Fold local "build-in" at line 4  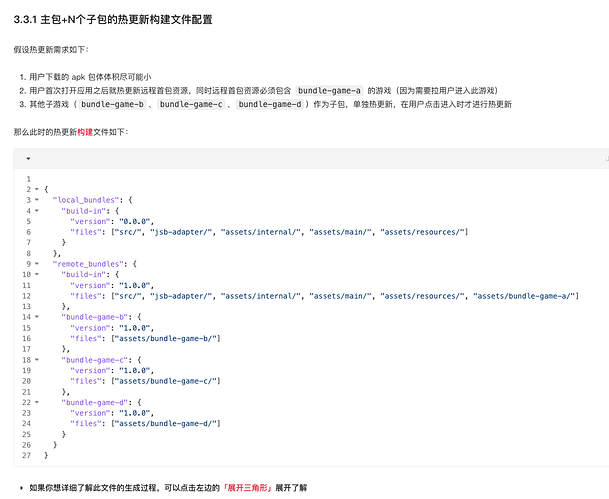[x=37, y=211]
